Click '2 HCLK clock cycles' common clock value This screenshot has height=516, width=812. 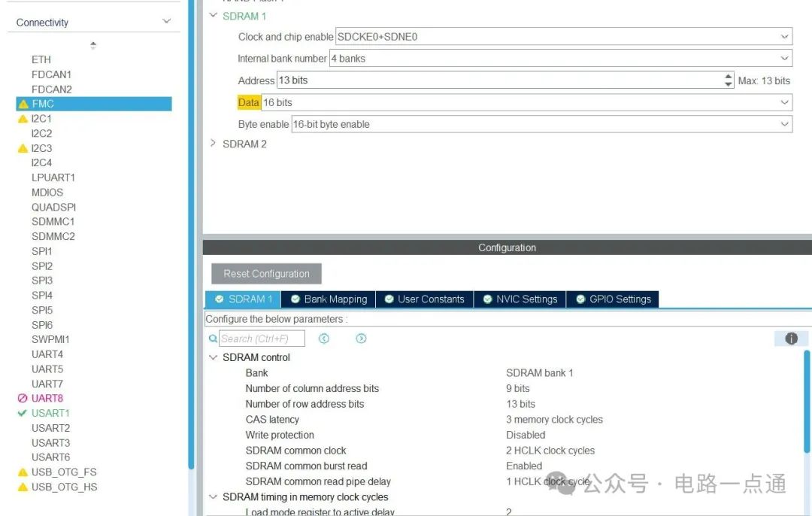550,451
